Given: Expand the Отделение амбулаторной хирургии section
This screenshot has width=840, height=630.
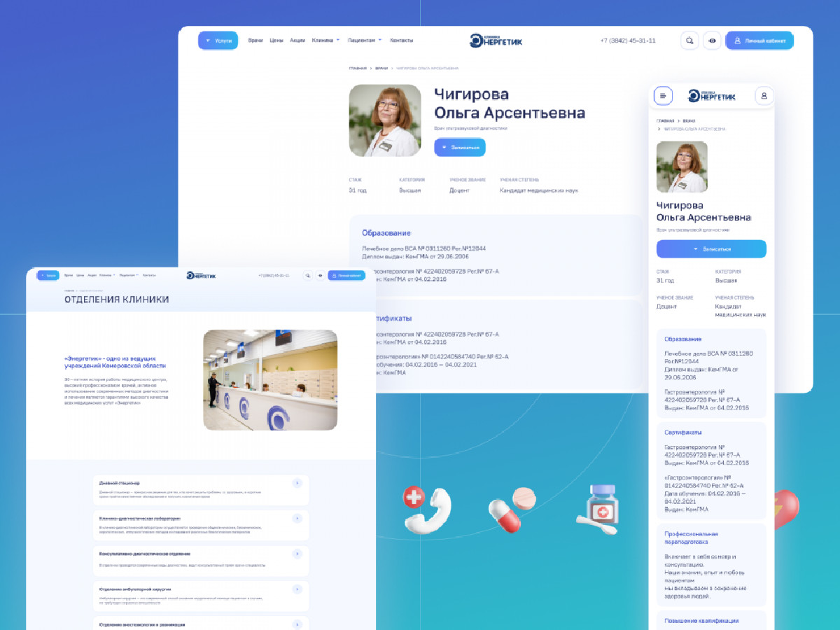Looking at the screenshot, I should click(297, 589).
